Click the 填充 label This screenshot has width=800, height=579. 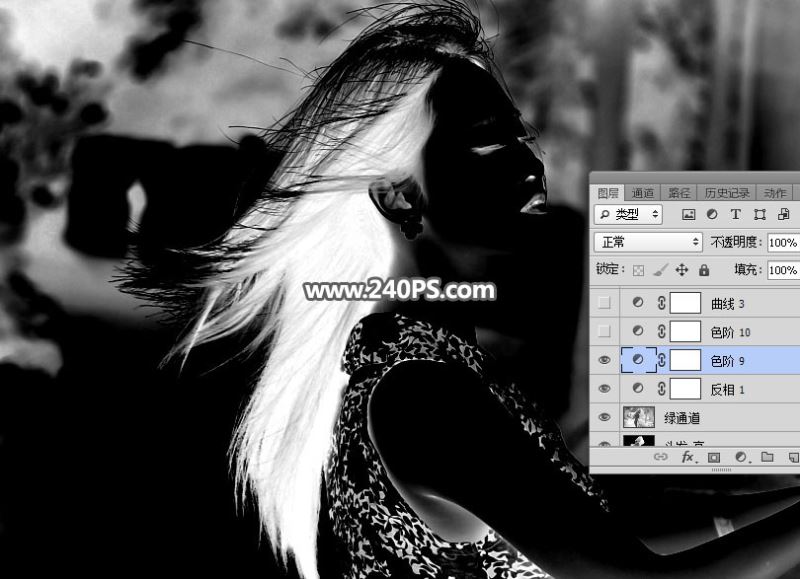point(748,269)
